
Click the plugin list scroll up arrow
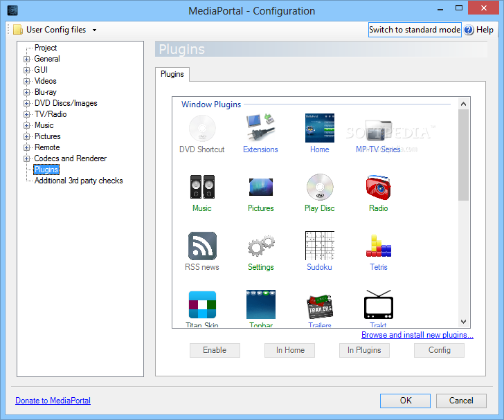[x=463, y=104]
